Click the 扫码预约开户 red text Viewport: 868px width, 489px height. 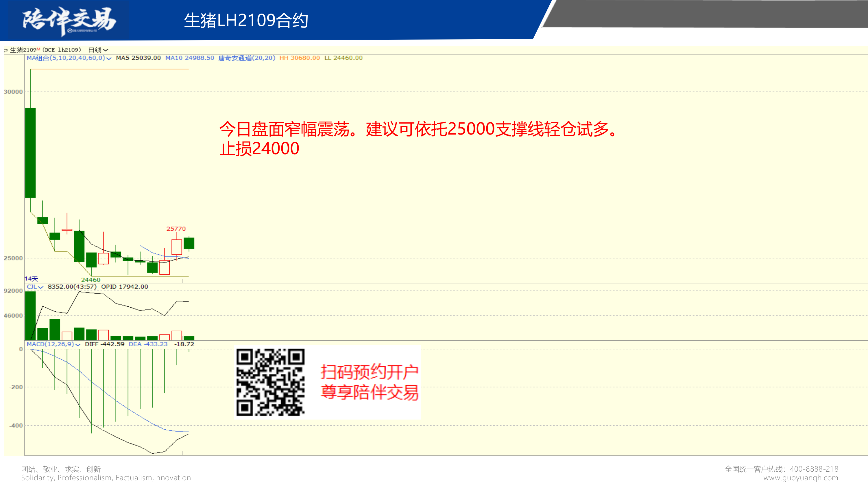click(x=369, y=372)
